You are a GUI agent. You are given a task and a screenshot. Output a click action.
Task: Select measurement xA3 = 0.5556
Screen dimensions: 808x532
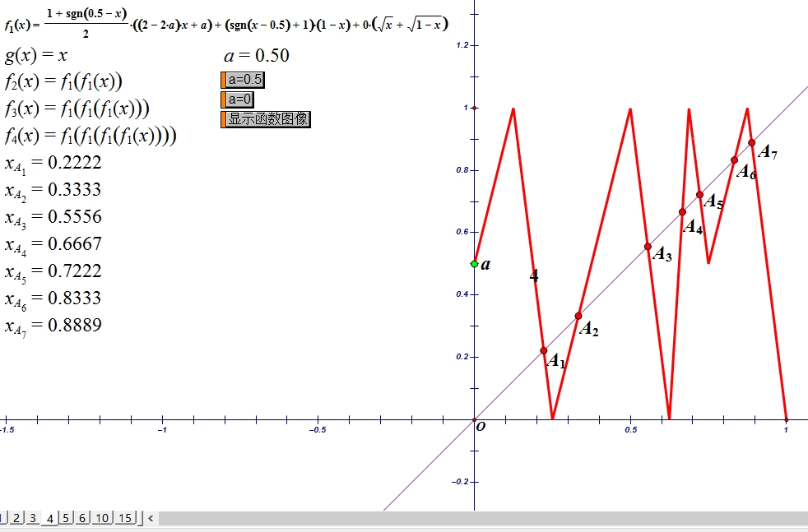53,219
